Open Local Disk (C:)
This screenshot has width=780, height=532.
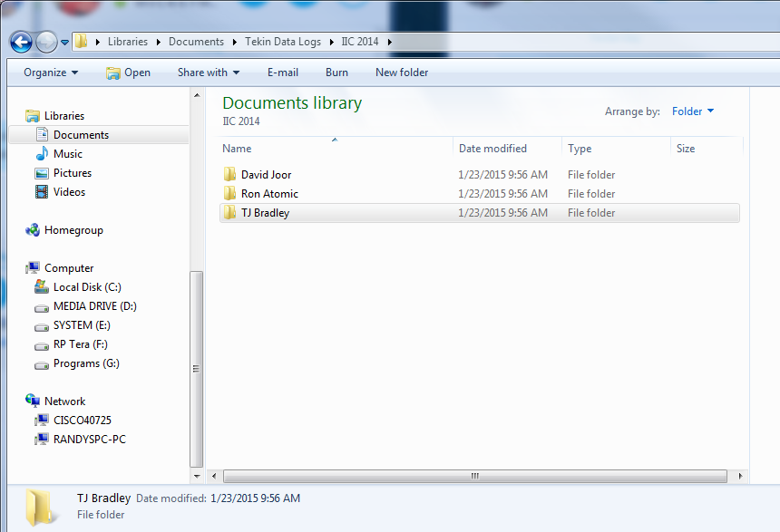click(x=87, y=287)
